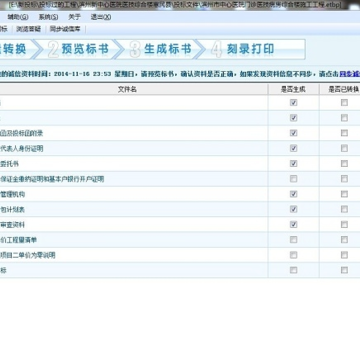Viewport: 360px width, 360px height.
Task: Click the 浏览答疑 toolbar button
Action: (x=28, y=29)
